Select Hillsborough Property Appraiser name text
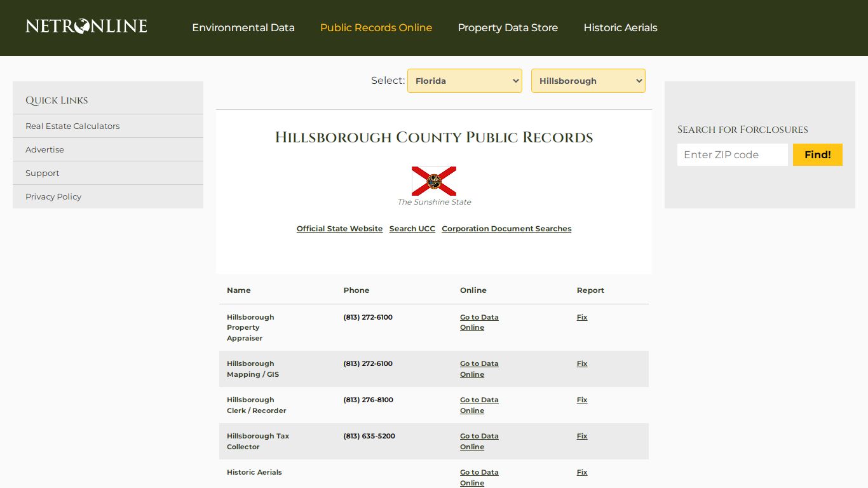 (x=250, y=328)
